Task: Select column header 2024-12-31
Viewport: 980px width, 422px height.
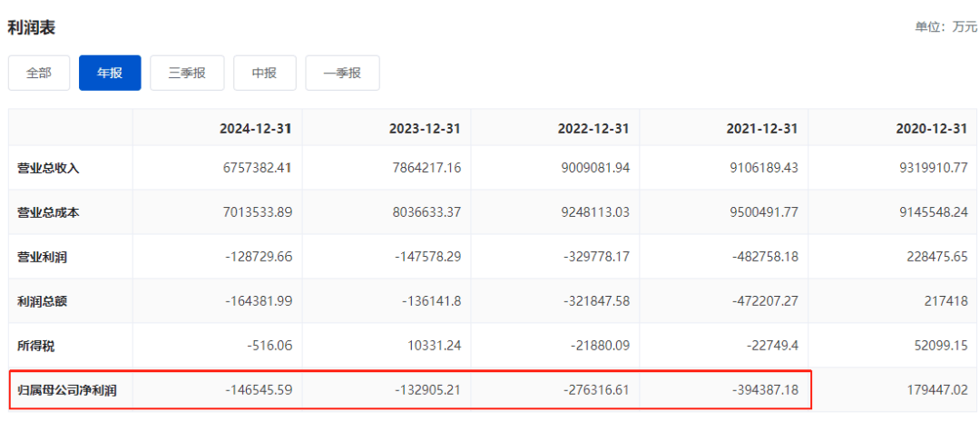Action: point(256,128)
